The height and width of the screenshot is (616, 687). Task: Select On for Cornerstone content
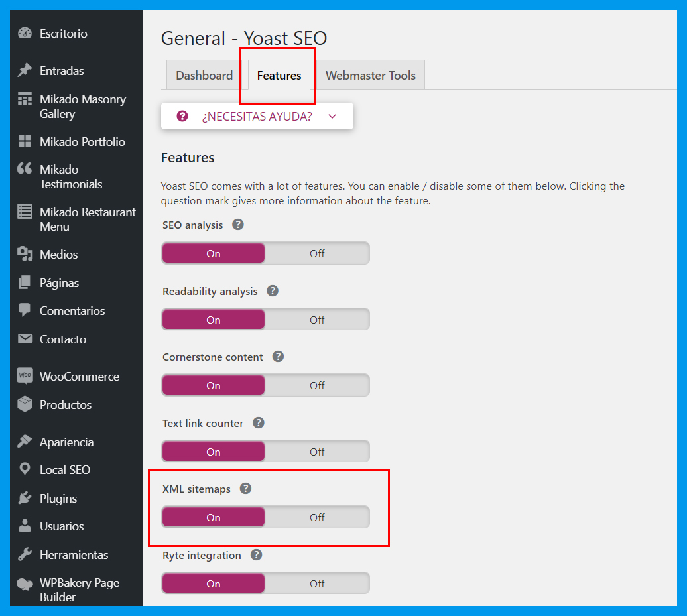[x=214, y=385]
